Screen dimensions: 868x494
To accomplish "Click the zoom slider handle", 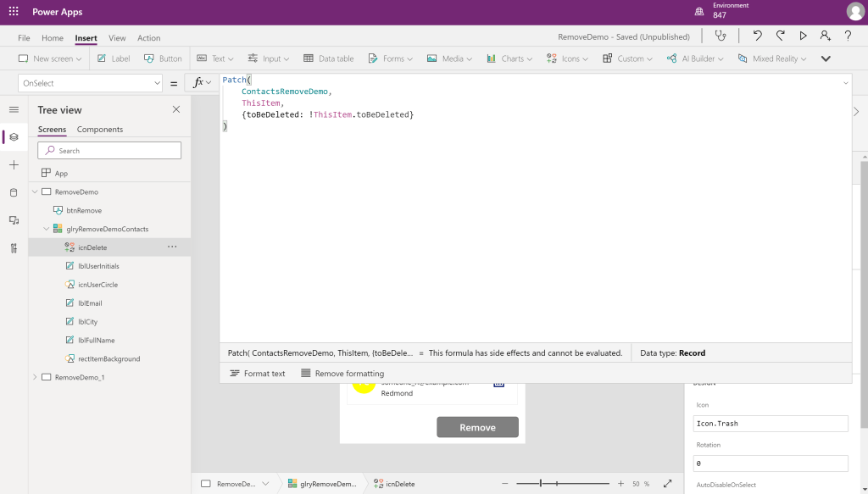I will (x=542, y=483).
